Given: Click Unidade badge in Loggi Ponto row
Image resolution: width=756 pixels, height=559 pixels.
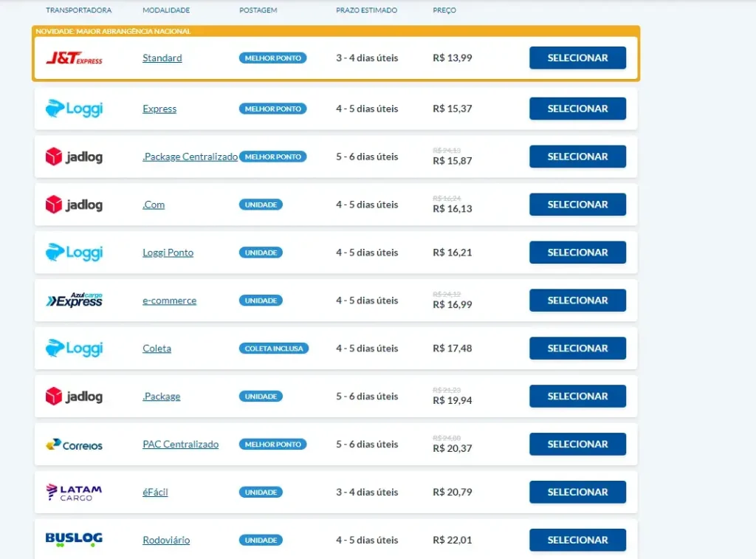Looking at the screenshot, I should 261,253.
